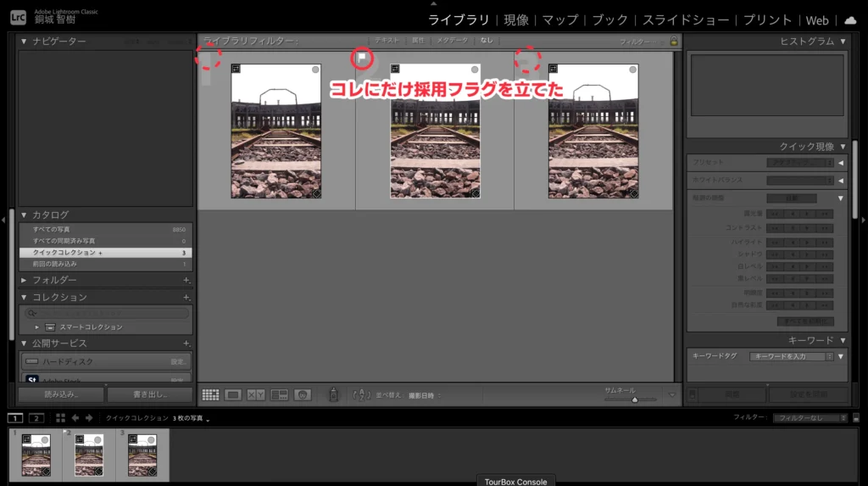Select メタデータ in Library Filter bar
Viewport: 868px width, 486px height.
[452, 41]
